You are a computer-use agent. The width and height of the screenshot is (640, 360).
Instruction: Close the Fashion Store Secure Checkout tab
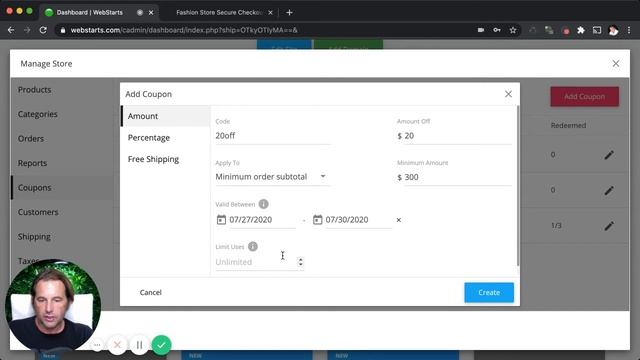pos(270,13)
